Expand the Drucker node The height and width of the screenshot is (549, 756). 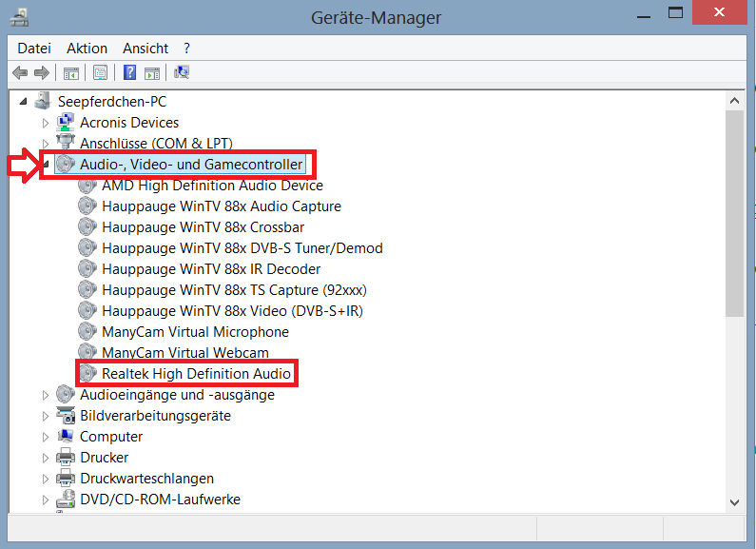point(46,458)
